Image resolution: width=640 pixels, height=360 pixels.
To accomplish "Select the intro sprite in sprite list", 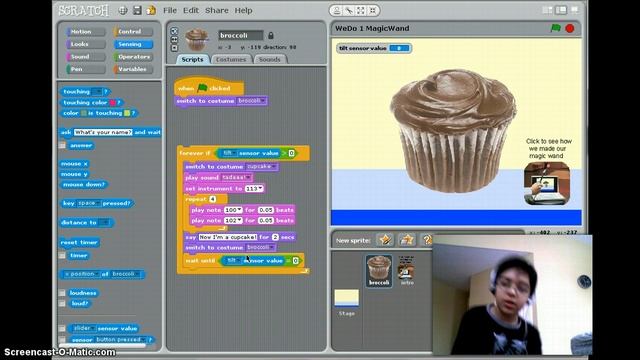I will click(x=406, y=270).
